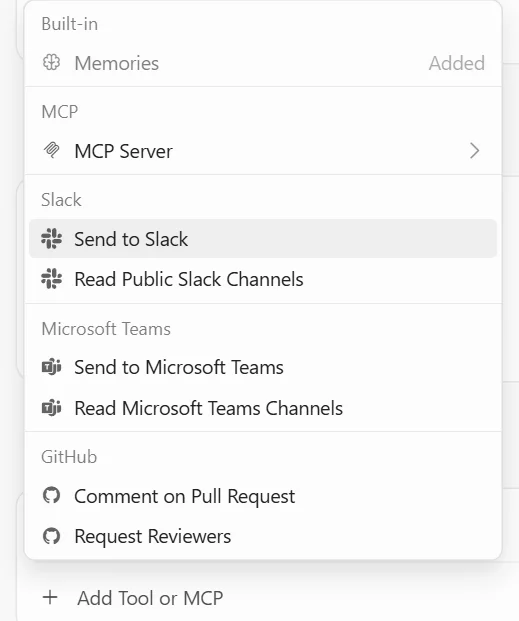Select Read Microsoft Teams Channels
This screenshot has height=621, width=519.
point(263,408)
